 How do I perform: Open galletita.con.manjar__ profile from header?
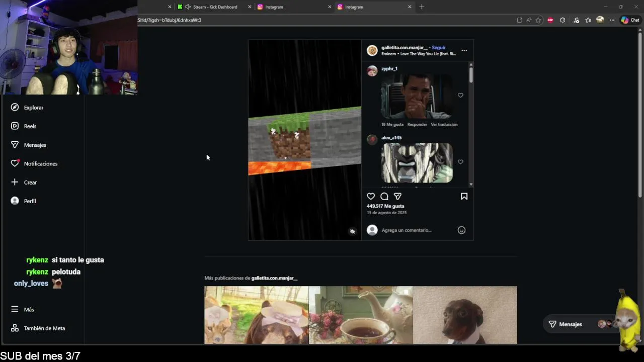click(x=404, y=47)
